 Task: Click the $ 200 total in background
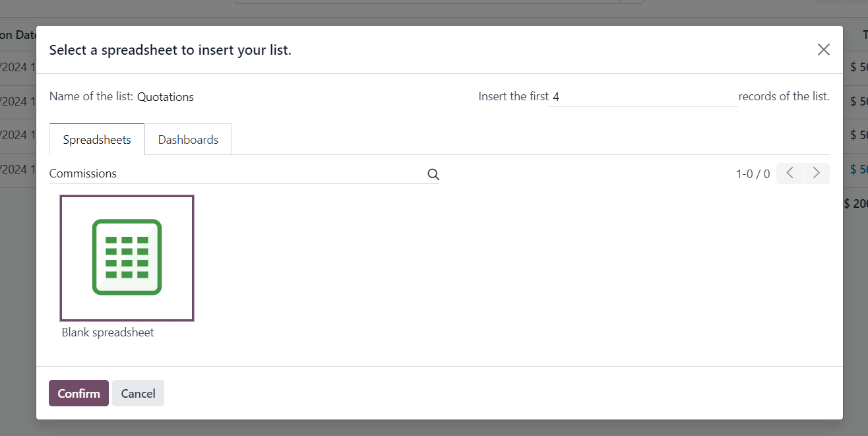[856, 204]
